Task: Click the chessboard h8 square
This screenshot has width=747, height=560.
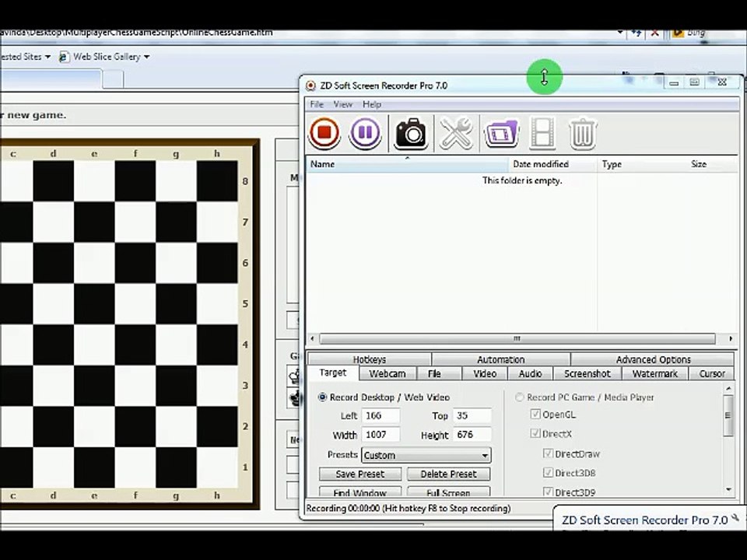Action: pos(217,181)
